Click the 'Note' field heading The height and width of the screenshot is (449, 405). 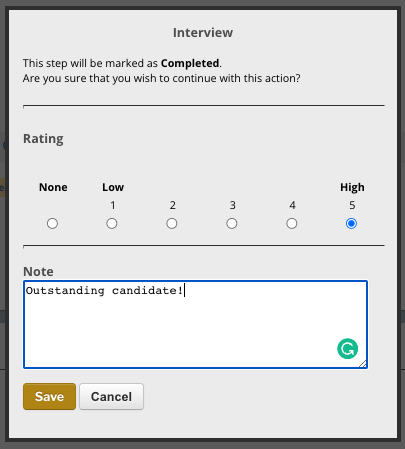[38, 271]
